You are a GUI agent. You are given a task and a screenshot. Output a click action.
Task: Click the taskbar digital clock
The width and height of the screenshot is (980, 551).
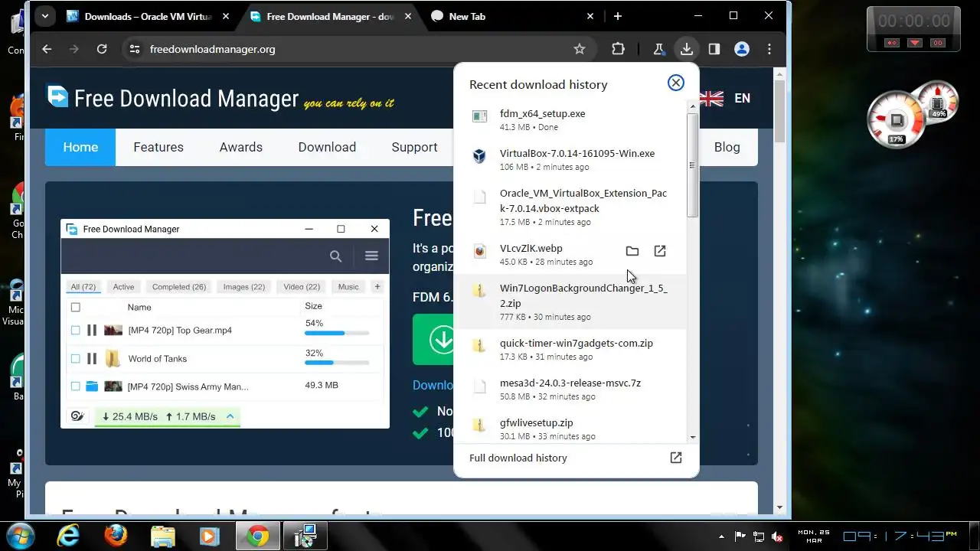click(x=900, y=536)
